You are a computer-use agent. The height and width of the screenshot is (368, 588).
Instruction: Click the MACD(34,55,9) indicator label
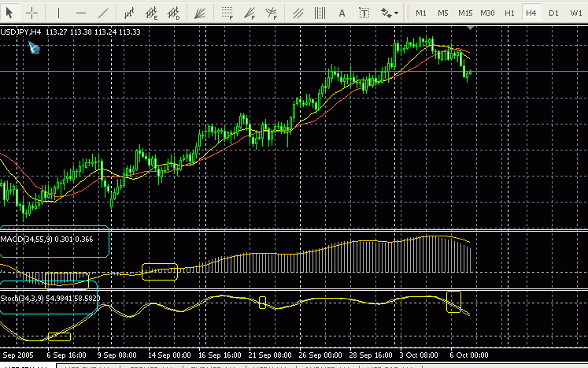[47, 239]
